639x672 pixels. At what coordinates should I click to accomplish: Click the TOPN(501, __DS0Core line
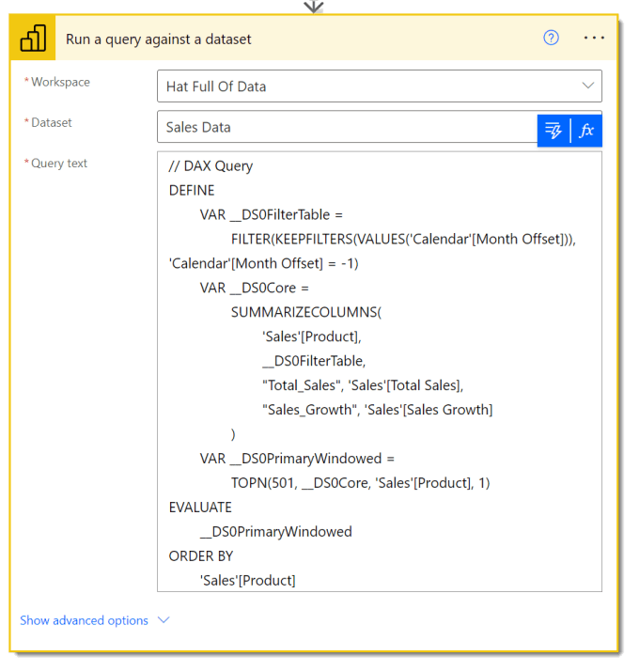tap(360, 483)
